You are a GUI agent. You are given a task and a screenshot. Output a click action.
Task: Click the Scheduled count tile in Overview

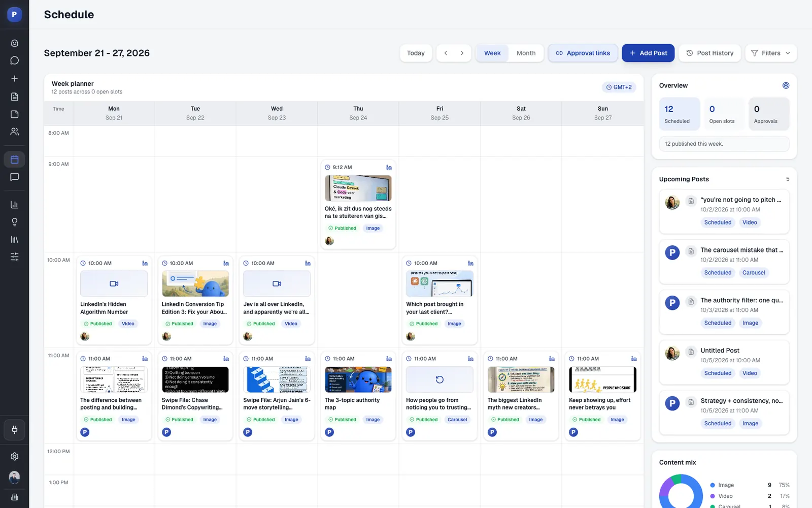click(x=679, y=114)
